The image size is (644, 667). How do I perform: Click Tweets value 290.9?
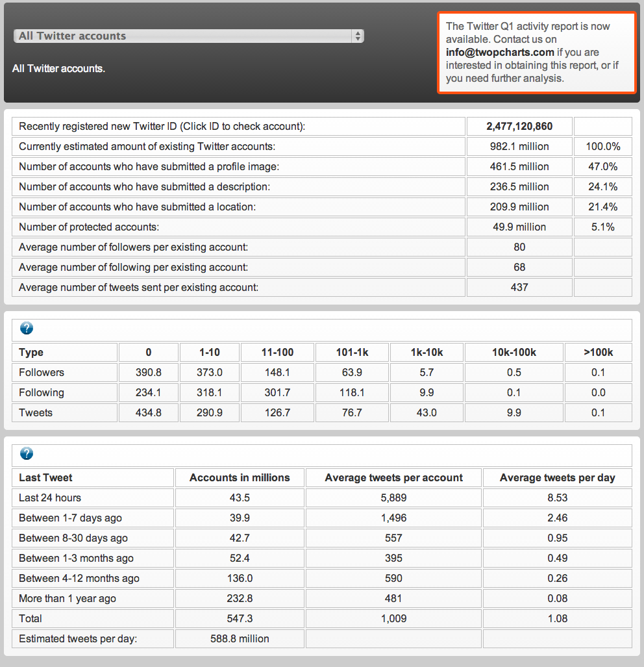pyautogui.click(x=210, y=412)
